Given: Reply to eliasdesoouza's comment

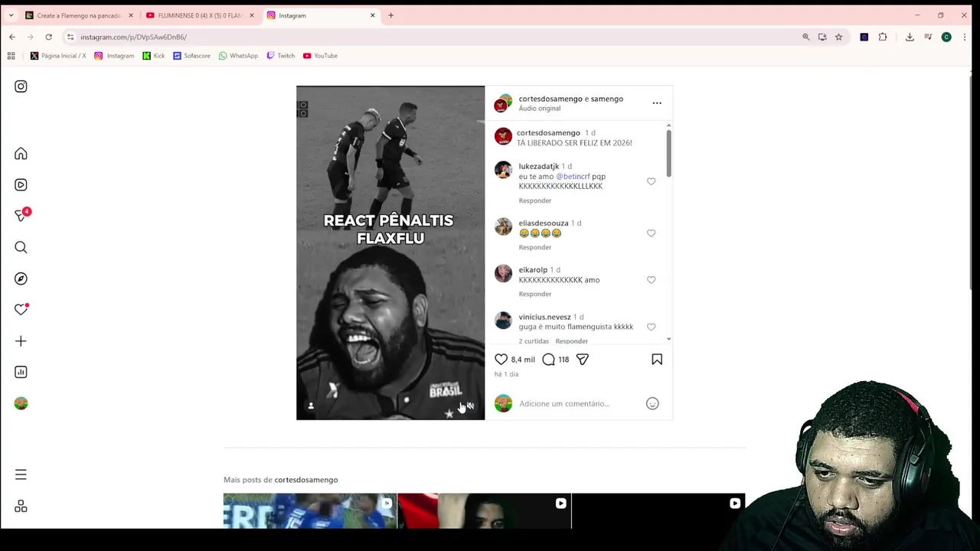Looking at the screenshot, I should click(534, 247).
